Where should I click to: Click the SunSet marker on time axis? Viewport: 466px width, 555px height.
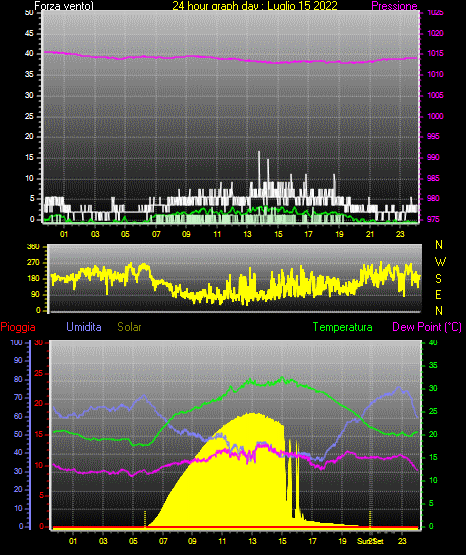[370, 541]
